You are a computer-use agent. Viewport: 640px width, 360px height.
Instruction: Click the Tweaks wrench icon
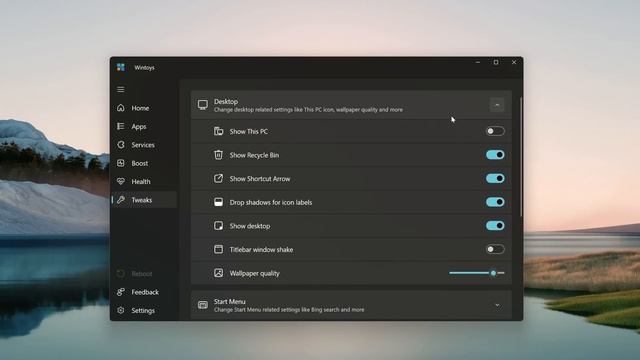click(121, 200)
